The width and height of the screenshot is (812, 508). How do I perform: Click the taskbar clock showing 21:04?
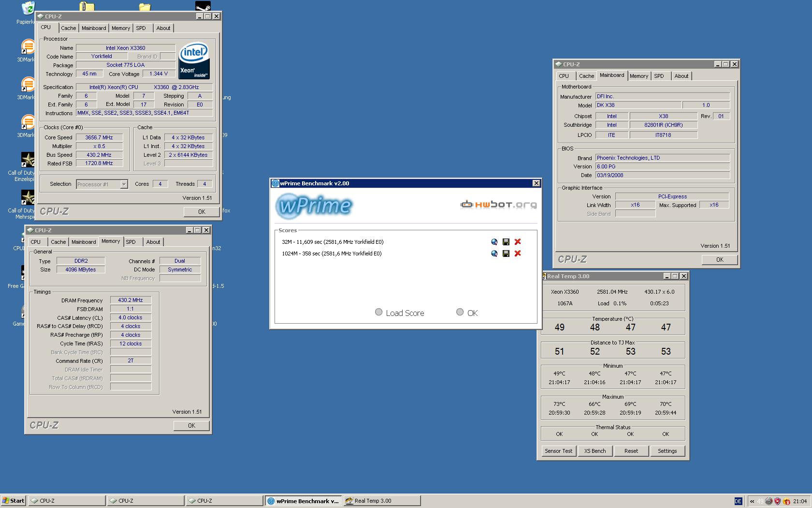800,501
